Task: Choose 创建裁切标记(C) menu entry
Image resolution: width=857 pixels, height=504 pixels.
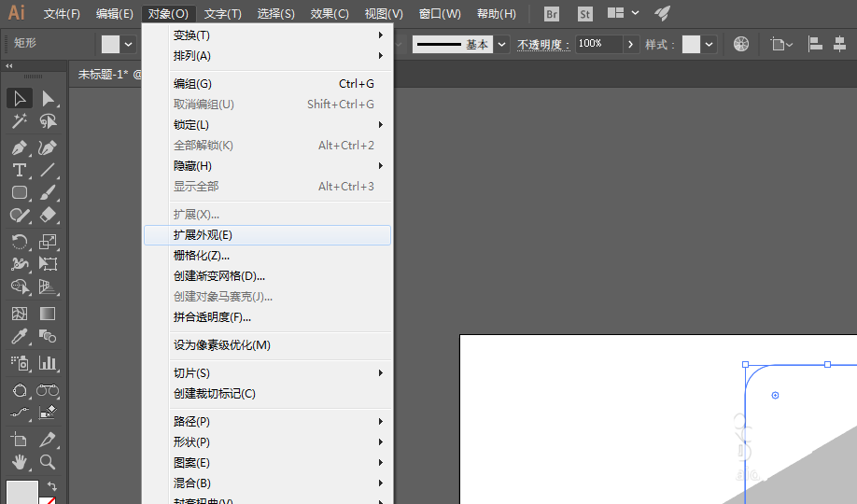Action: 268,394
